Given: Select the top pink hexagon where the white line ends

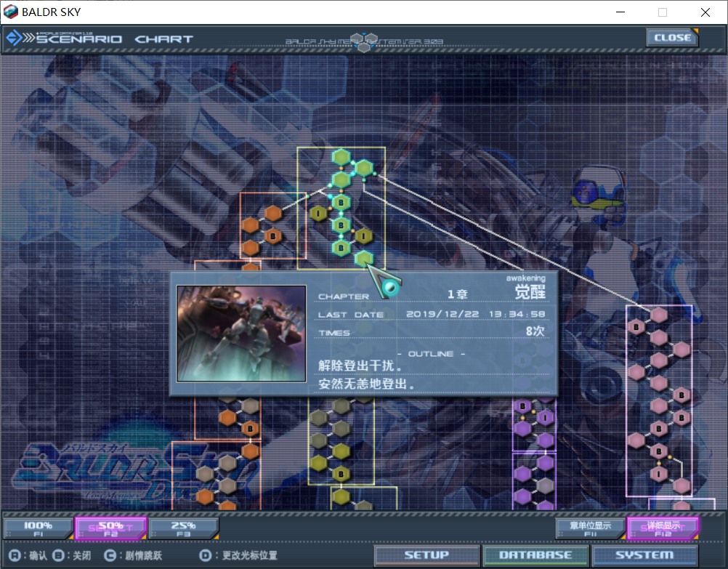Looking at the screenshot, I should (x=659, y=315).
